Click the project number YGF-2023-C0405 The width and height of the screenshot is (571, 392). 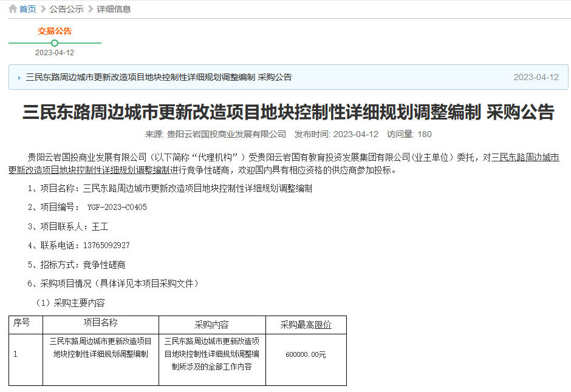click(117, 208)
